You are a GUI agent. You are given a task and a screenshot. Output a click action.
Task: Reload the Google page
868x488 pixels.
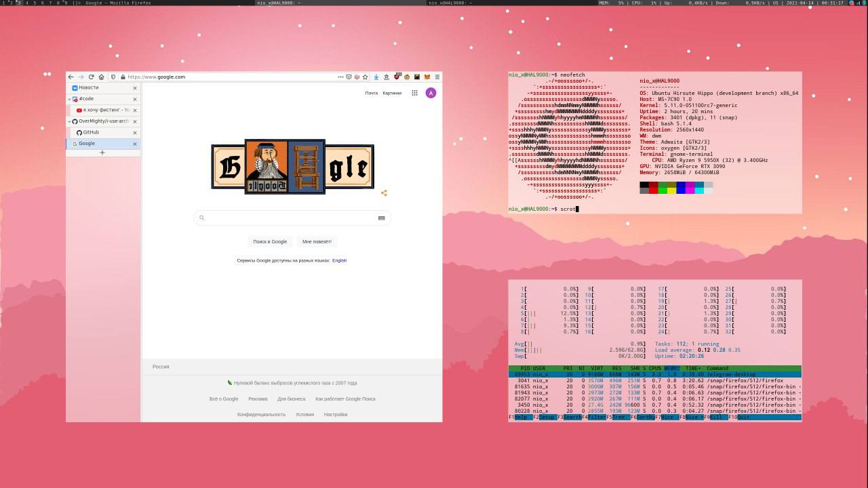(91, 77)
